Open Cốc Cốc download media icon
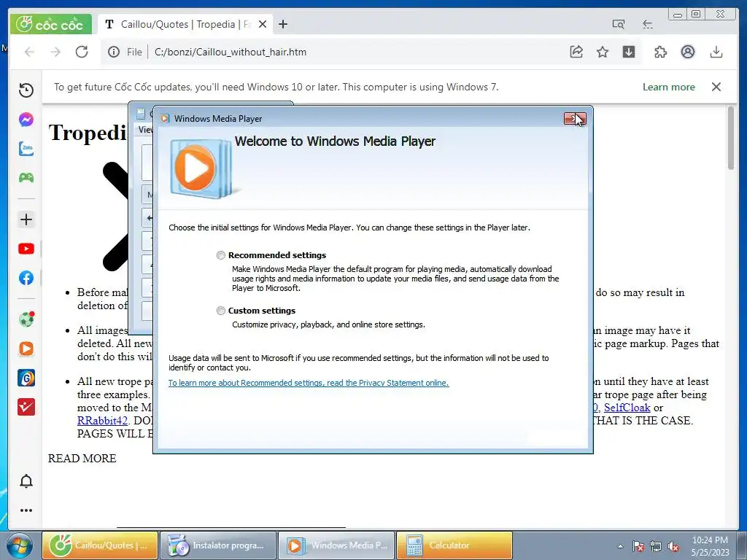This screenshot has width=747, height=560. pyautogui.click(x=629, y=52)
